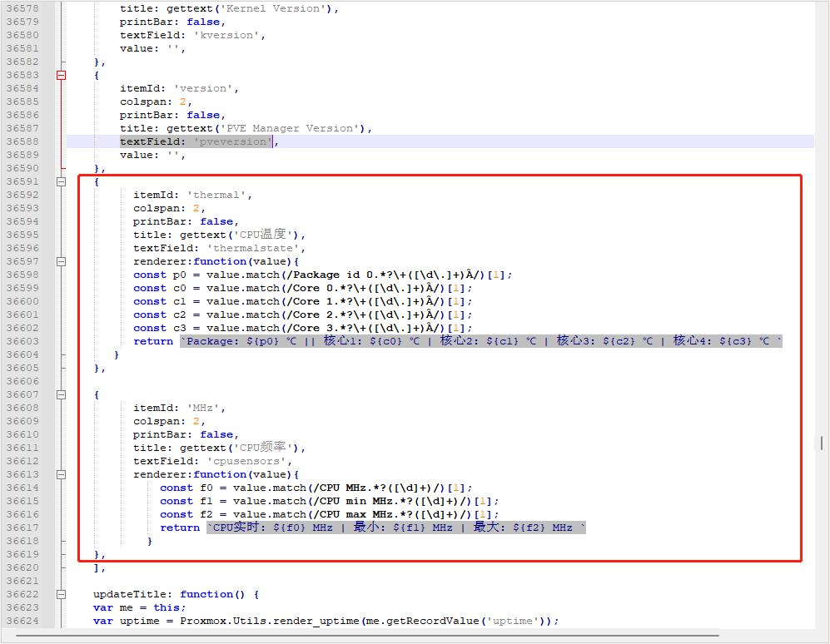The image size is (830, 644).
Task: Collapse the renderer function fold at line 36597
Action: click(x=62, y=261)
